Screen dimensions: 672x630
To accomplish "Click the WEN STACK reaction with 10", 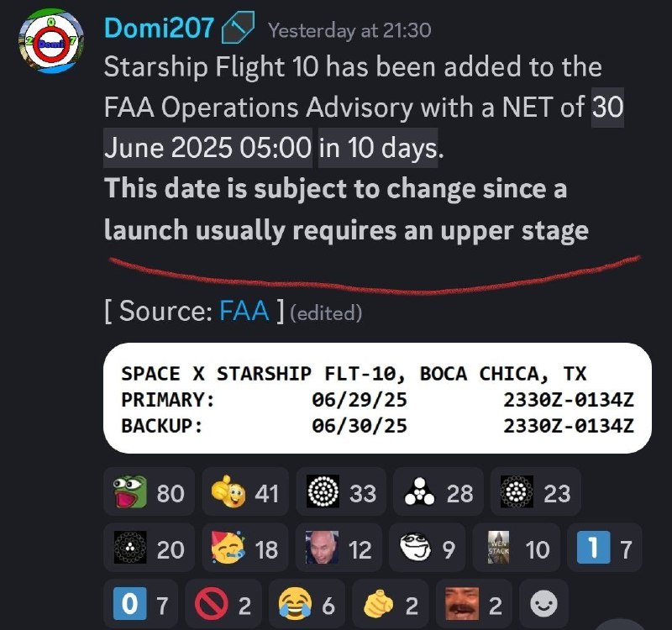I will [x=516, y=548].
